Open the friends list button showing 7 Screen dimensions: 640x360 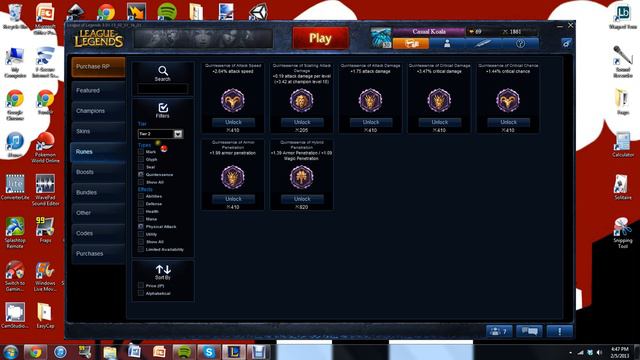coord(499,331)
